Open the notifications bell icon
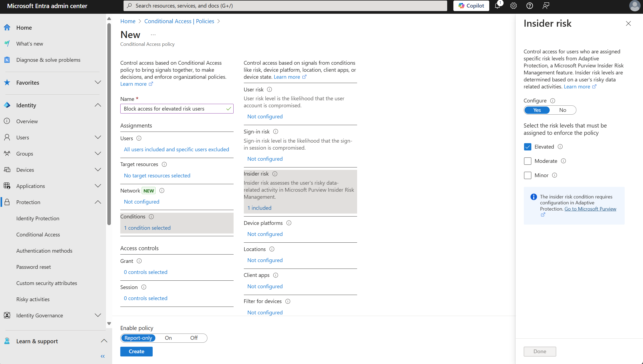Screen dimensions: 643x364 tap(497, 6)
